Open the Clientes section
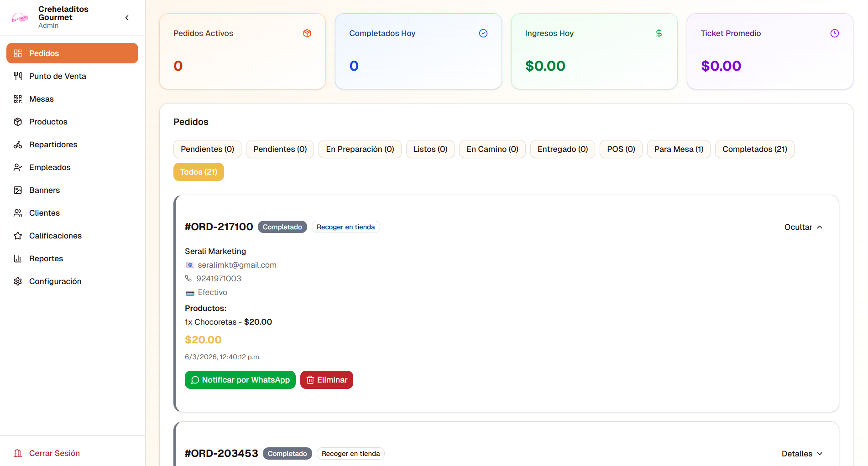 [x=72, y=213]
